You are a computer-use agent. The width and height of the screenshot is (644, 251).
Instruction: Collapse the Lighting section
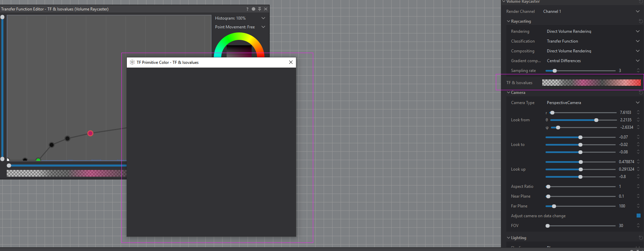[x=508, y=238]
